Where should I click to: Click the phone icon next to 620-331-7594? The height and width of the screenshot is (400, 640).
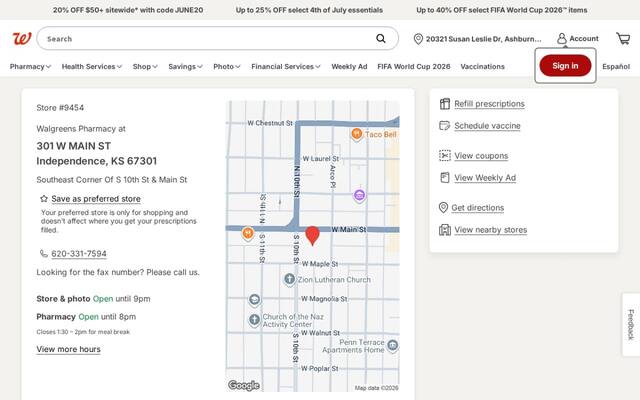point(44,253)
